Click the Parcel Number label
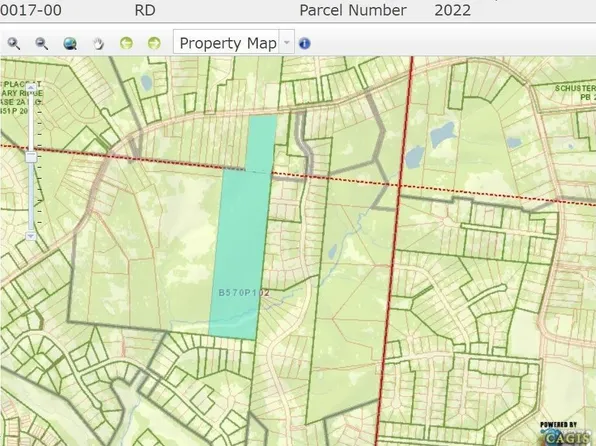 [353, 10]
